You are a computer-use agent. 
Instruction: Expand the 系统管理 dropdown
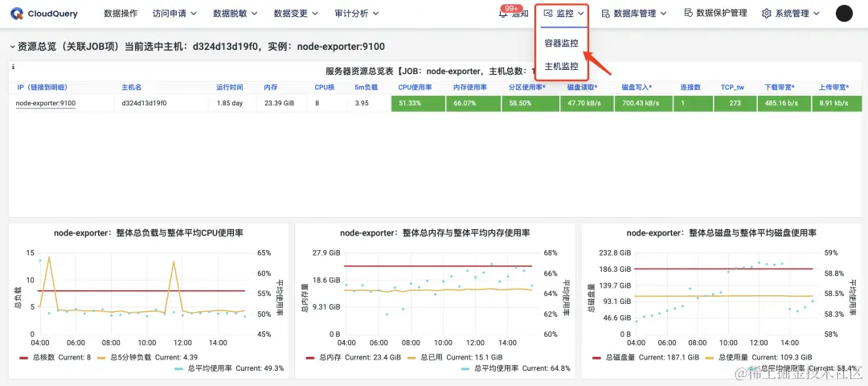point(792,14)
